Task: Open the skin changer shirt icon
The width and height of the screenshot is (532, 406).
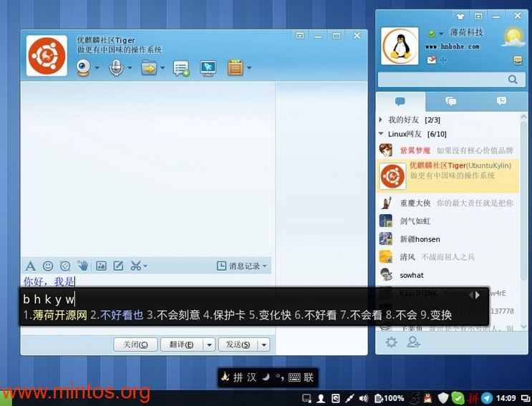Action: click(460, 16)
